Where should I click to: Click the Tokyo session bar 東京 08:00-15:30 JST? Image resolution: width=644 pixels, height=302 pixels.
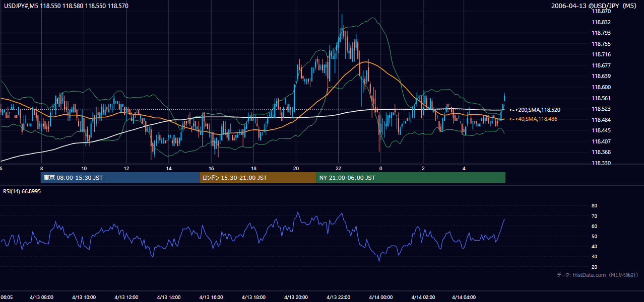[120, 178]
